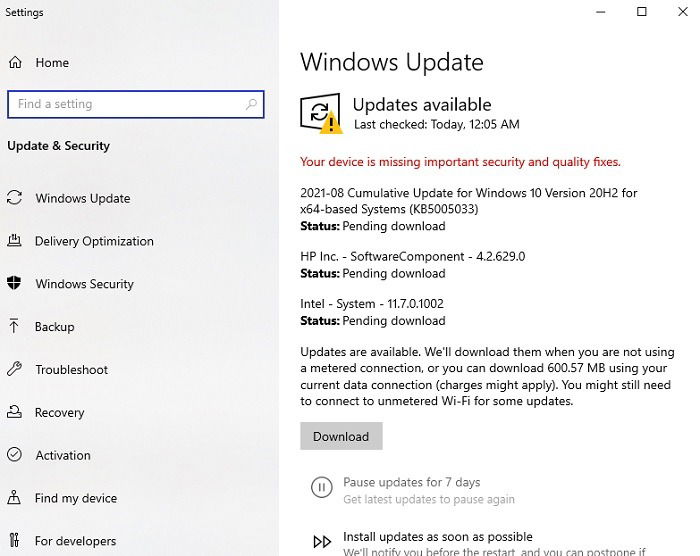Open the Backup settings page
The width and height of the screenshot is (700, 556).
click(x=54, y=327)
